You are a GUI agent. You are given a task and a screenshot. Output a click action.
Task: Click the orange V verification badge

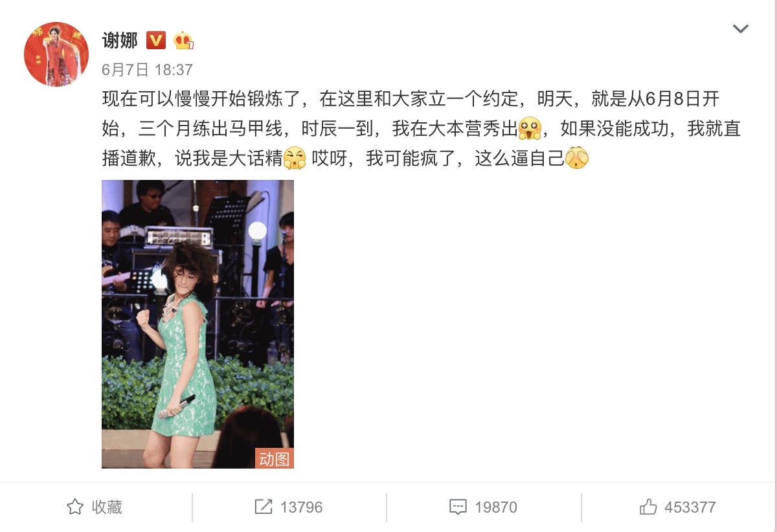(156, 41)
